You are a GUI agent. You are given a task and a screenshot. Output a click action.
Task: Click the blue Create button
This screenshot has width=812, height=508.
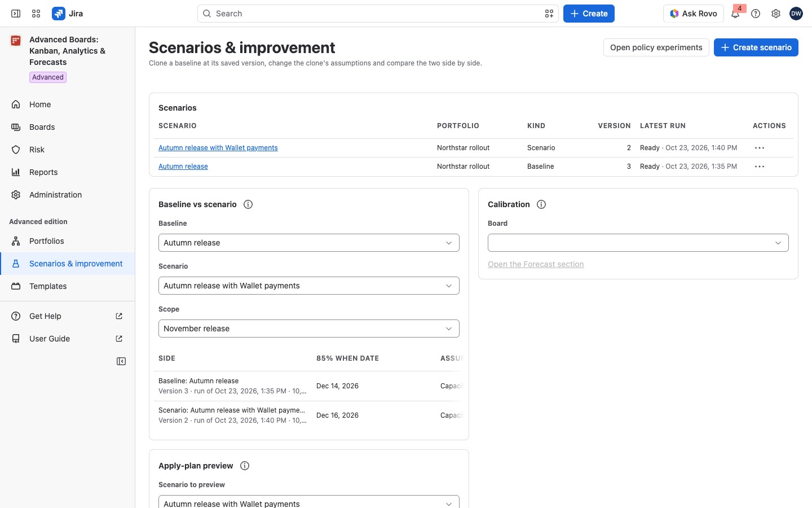(589, 14)
